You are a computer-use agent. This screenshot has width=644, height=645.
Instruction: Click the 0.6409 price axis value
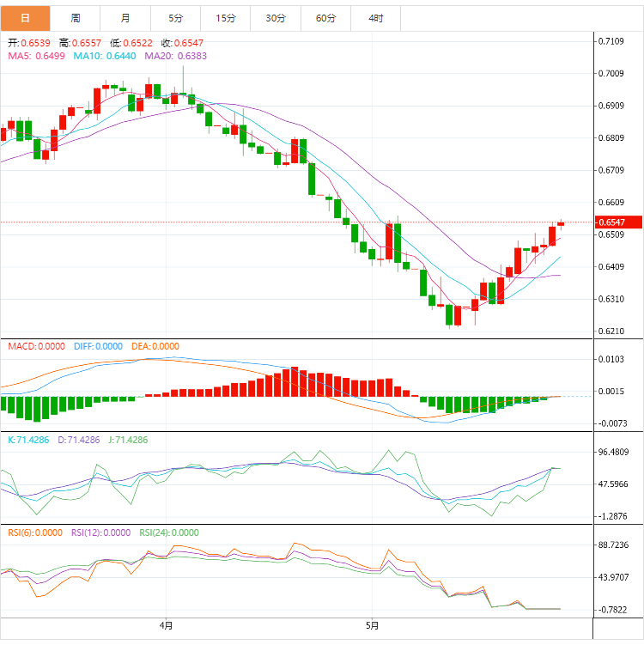tap(611, 266)
